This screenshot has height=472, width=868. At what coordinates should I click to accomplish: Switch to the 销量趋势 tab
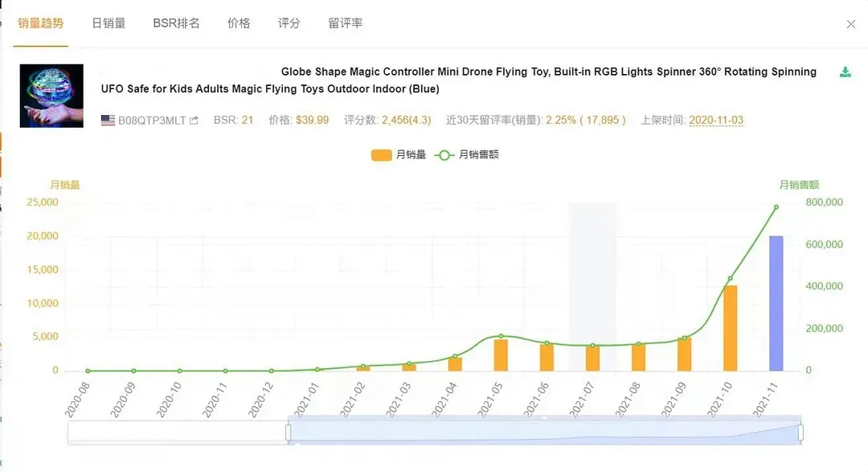click(40, 23)
